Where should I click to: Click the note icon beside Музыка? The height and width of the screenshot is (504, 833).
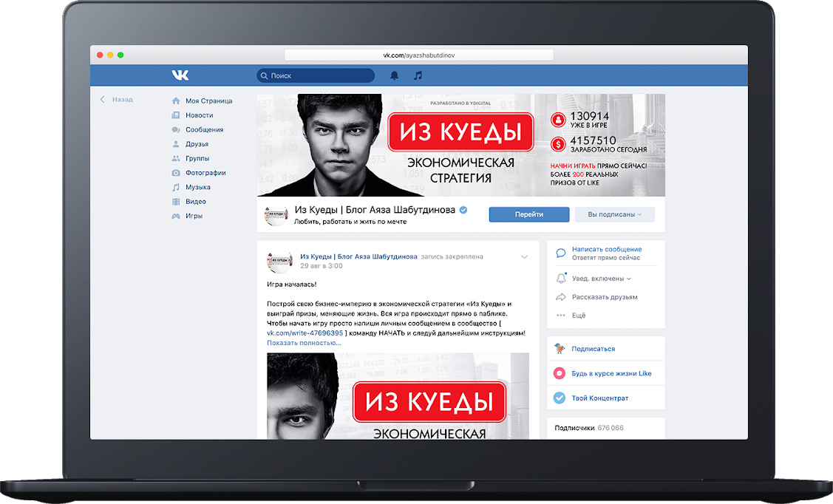(176, 187)
